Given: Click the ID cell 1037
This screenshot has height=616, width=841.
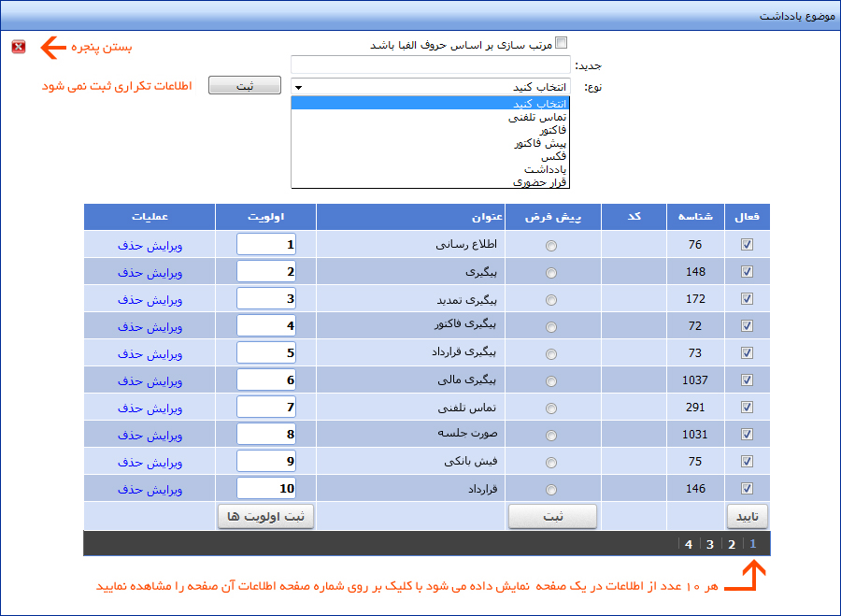Looking at the screenshot, I should click(x=695, y=380).
